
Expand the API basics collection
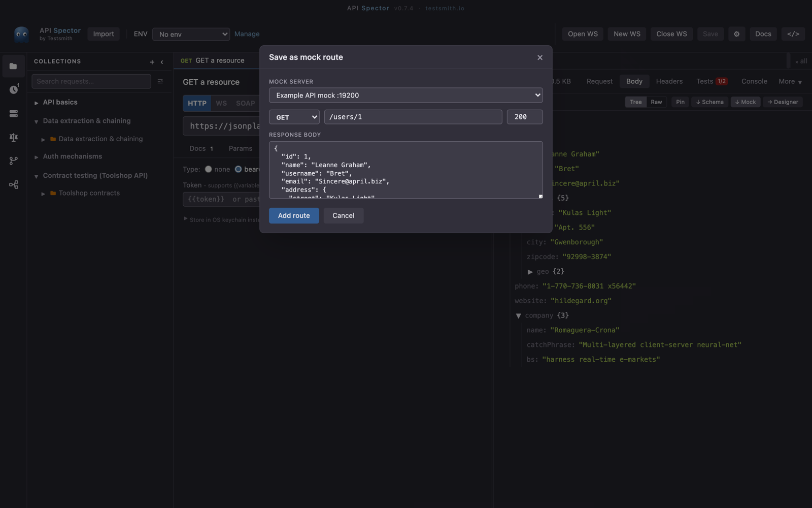[x=37, y=103]
